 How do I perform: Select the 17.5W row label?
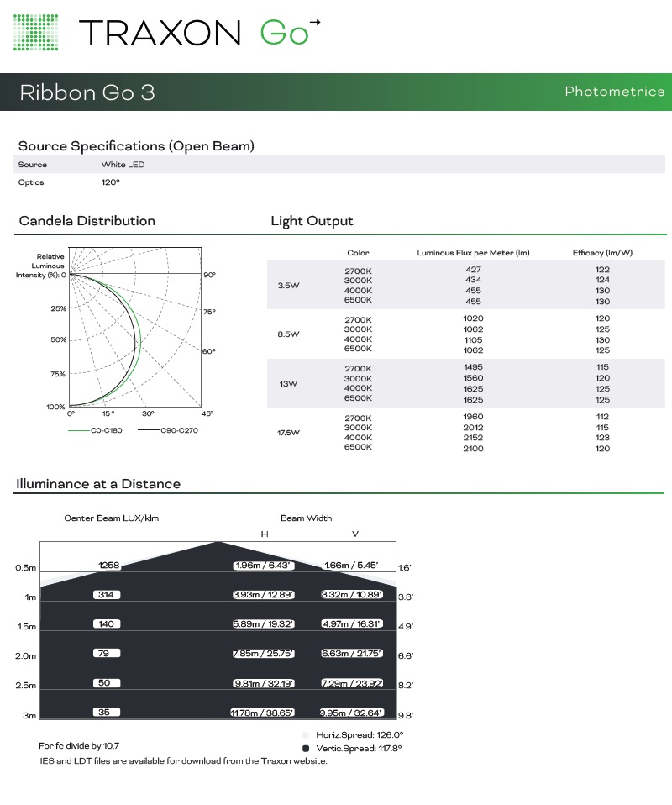click(x=289, y=433)
